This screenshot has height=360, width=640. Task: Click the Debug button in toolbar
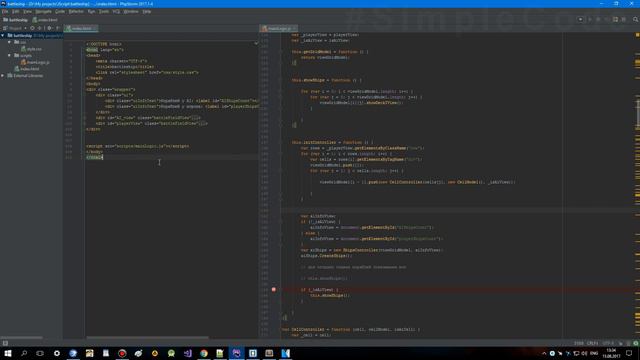[x=598, y=19]
